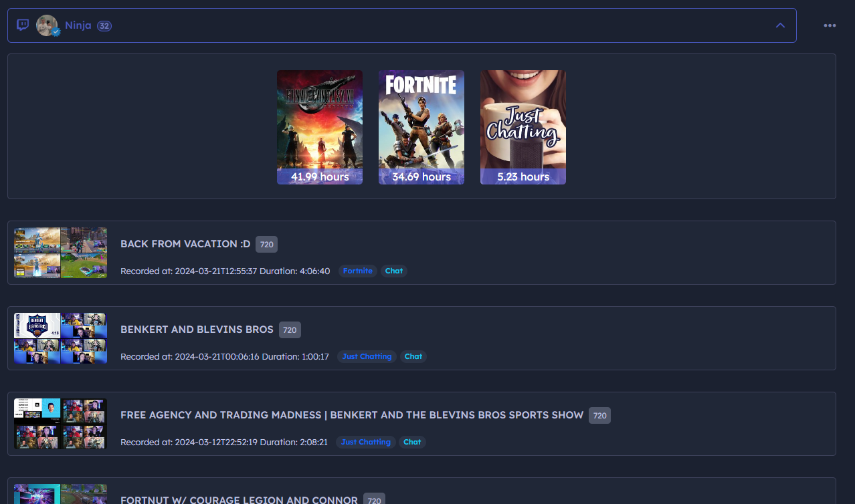Screen dimensions: 855x504
Task: Open Ninja's profile avatar
Action: point(47,25)
